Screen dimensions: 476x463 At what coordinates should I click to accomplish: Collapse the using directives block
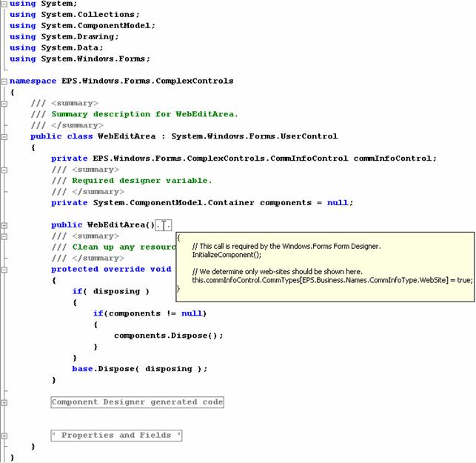click(4, 4)
